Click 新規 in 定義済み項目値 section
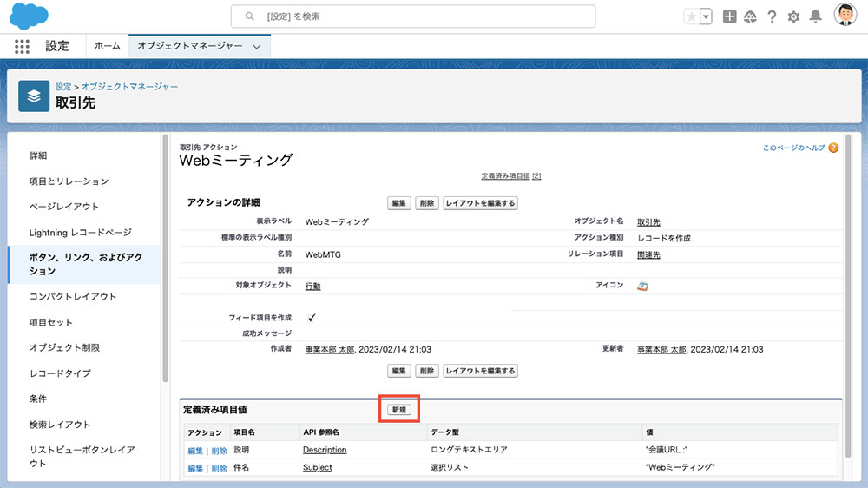The image size is (868, 488). [398, 410]
